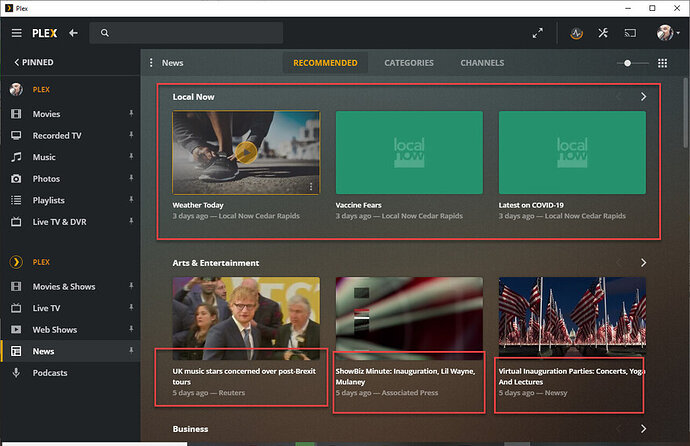
Task: Open Recorded TV library
Action: (x=57, y=135)
